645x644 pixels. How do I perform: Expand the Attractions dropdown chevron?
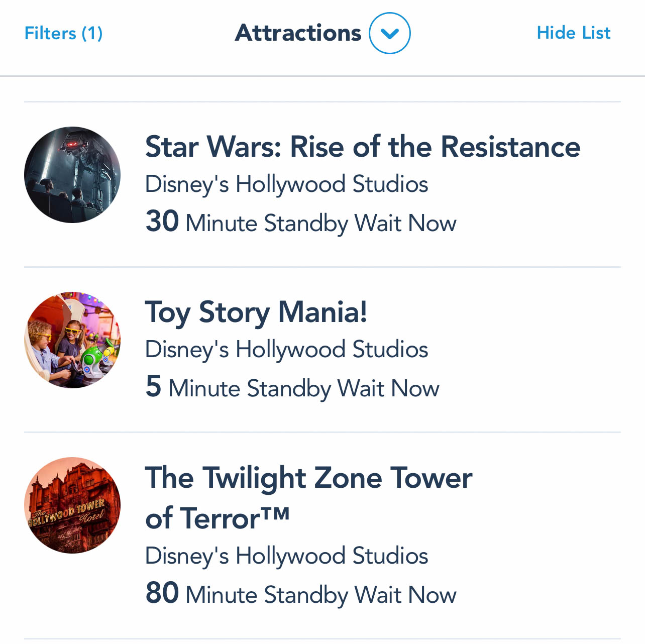(389, 33)
